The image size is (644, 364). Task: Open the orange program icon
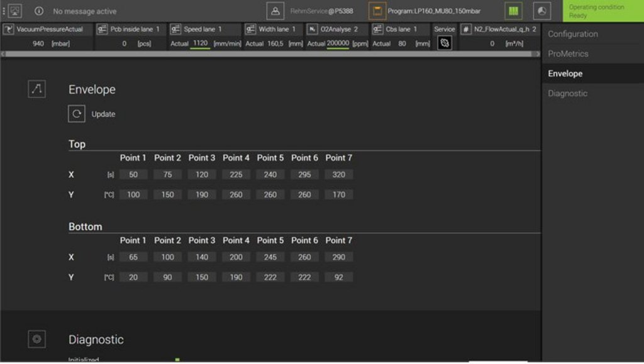(377, 11)
